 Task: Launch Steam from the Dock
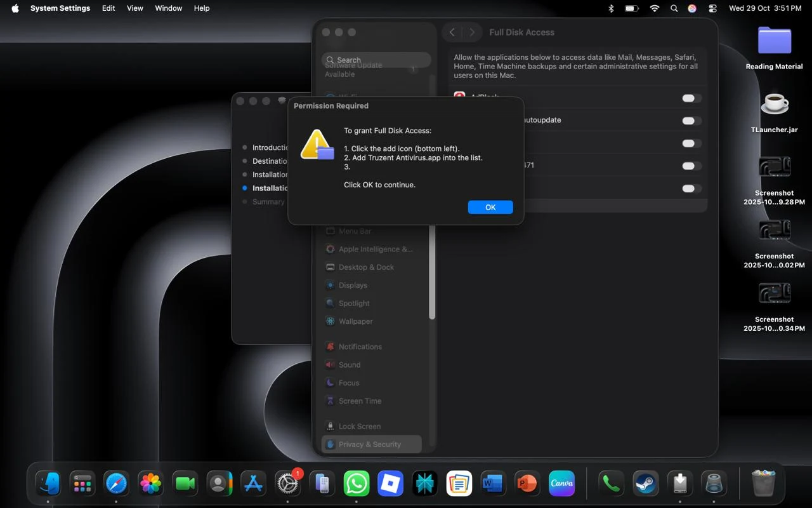click(x=646, y=484)
